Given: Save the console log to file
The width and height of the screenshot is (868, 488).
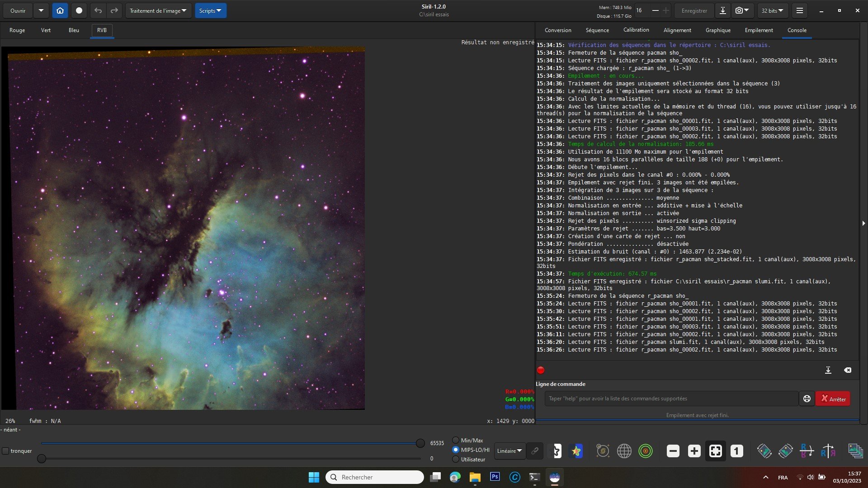Looking at the screenshot, I should click(828, 370).
